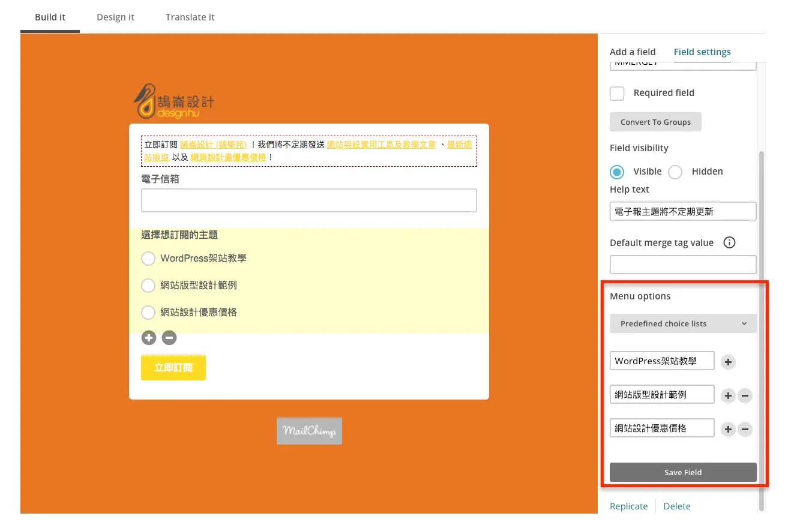Open the Field settings tab
The width and height of the screenshot is (812, 528).
pyautogui.click(x=702, y=52)
